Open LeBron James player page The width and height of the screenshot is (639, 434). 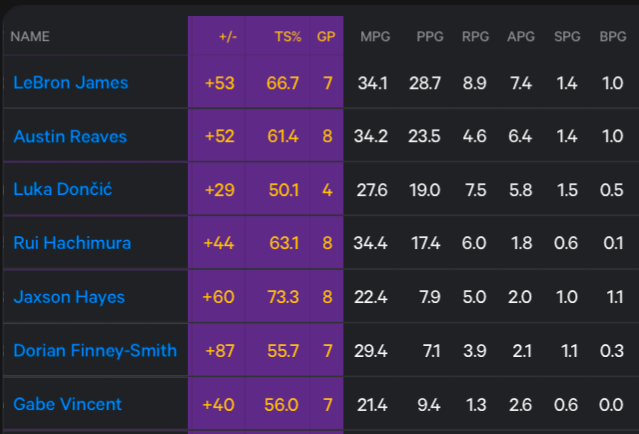71,83
